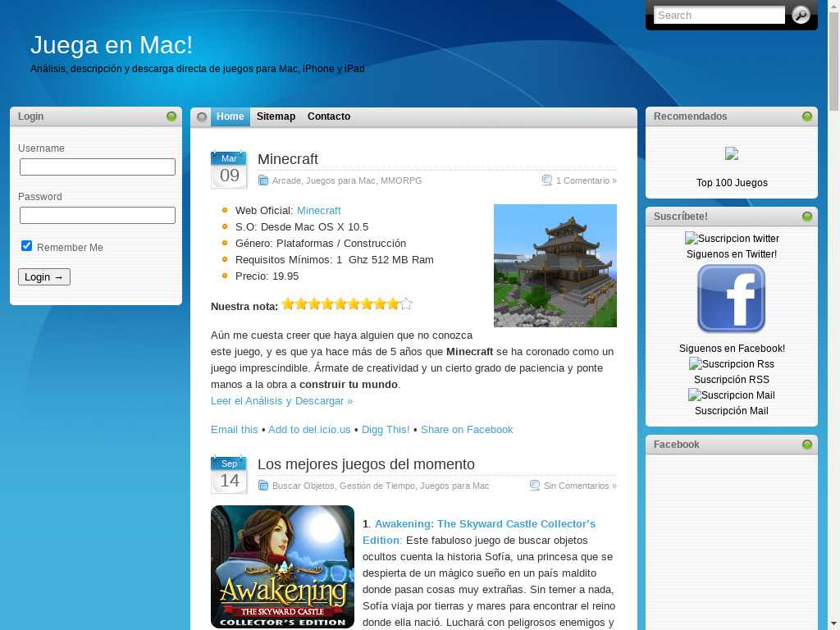Screen dimensions: 840x630
Task: Click Leer el Análisis y Descargar link
Action: pos(282,400)
